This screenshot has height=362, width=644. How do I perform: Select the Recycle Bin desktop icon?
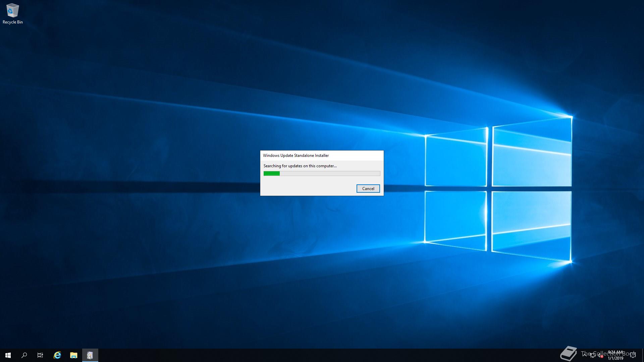coord(12,12)
